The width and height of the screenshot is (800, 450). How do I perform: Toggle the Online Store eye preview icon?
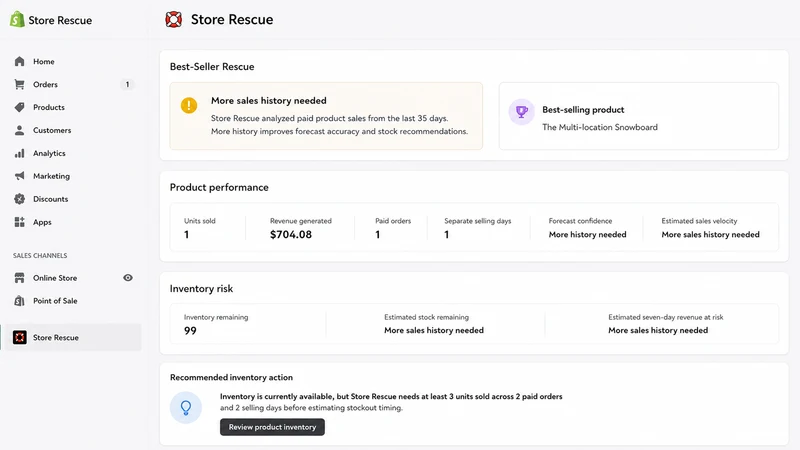tap(128, 278)
